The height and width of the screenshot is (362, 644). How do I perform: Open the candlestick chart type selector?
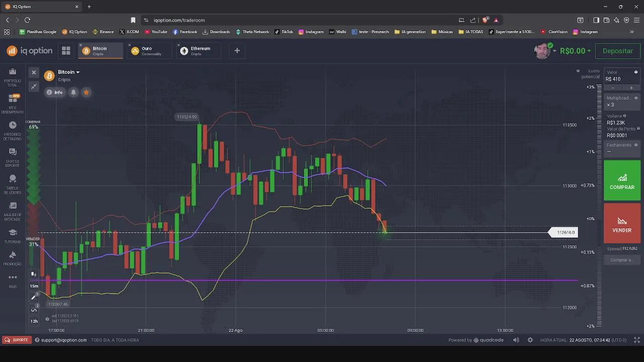[x=34, y=274]
